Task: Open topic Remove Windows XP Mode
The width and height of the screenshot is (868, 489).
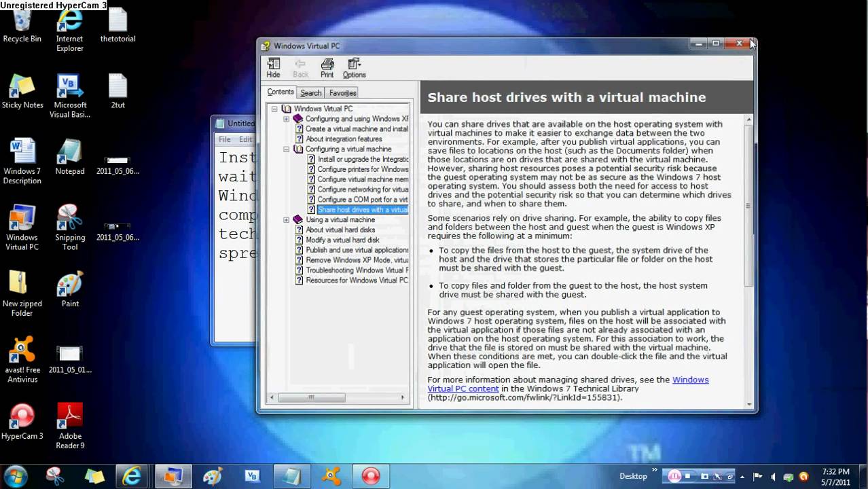Action: point(357,260)
